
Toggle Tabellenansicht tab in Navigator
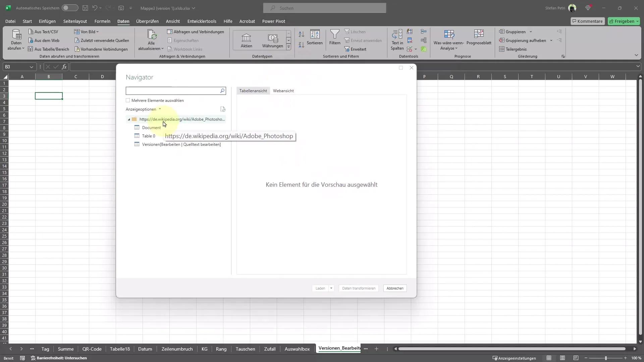pyautogui.click(x=253, y=90)
